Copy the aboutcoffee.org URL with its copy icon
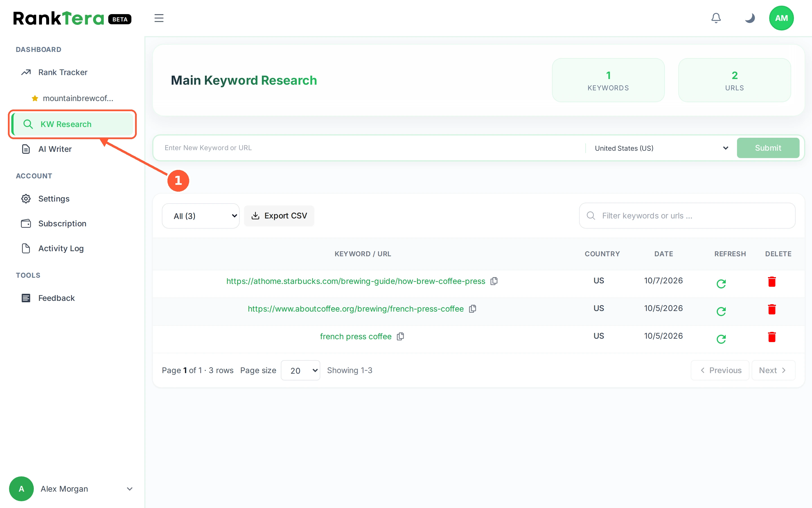The height and width of the screenshot is (508, 812). [473, 308]
